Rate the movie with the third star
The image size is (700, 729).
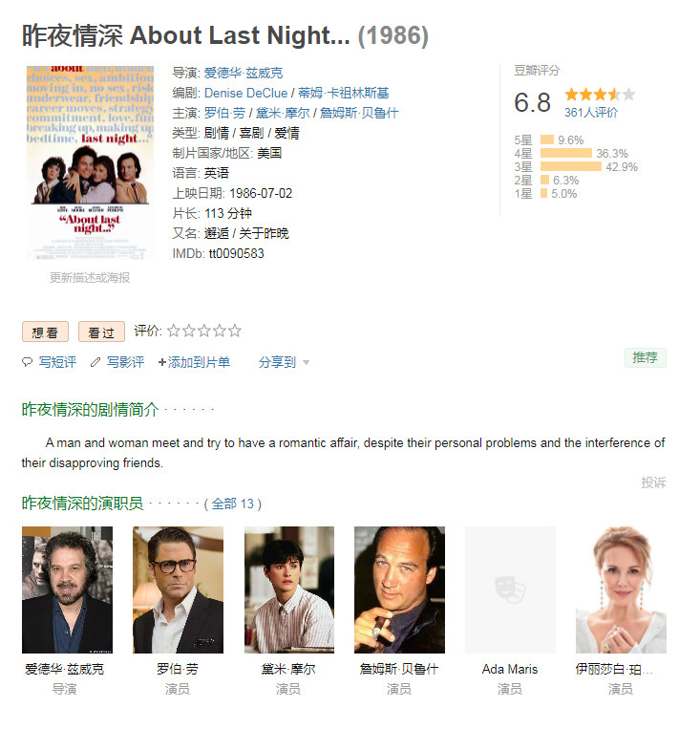click(x=204, y=331)
